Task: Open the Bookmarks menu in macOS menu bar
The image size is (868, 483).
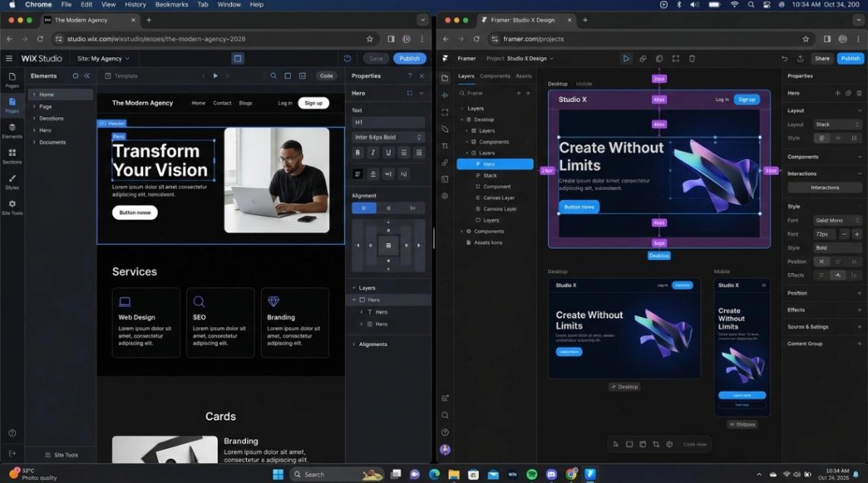Action: point(171,5)
